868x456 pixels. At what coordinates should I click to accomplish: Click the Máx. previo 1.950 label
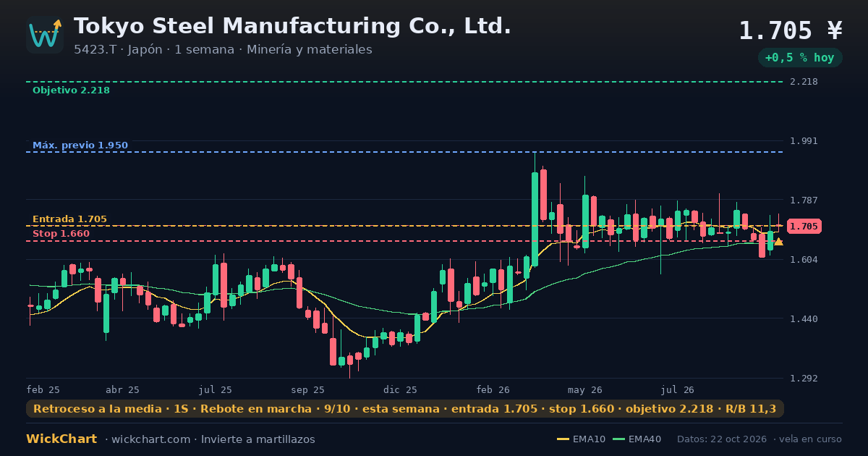(80, 145)
